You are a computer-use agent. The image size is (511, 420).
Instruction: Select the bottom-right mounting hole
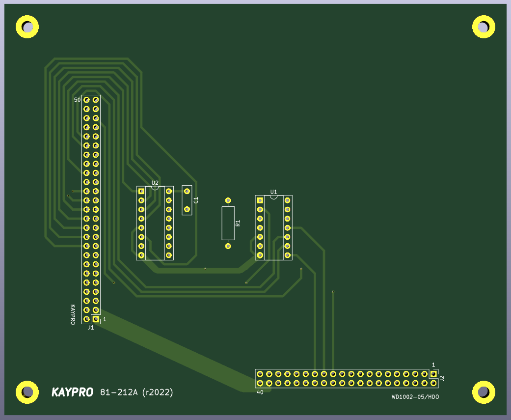click(484, 392)
